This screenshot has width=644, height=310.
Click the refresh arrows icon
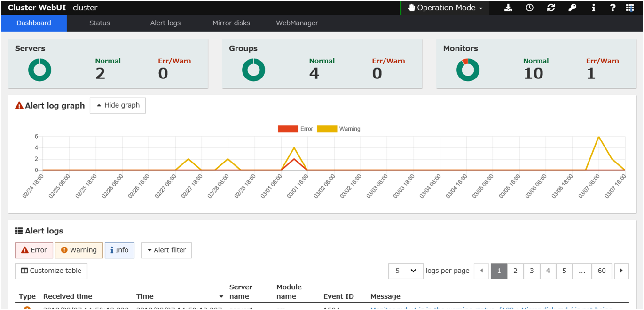[x=551, y=8]
